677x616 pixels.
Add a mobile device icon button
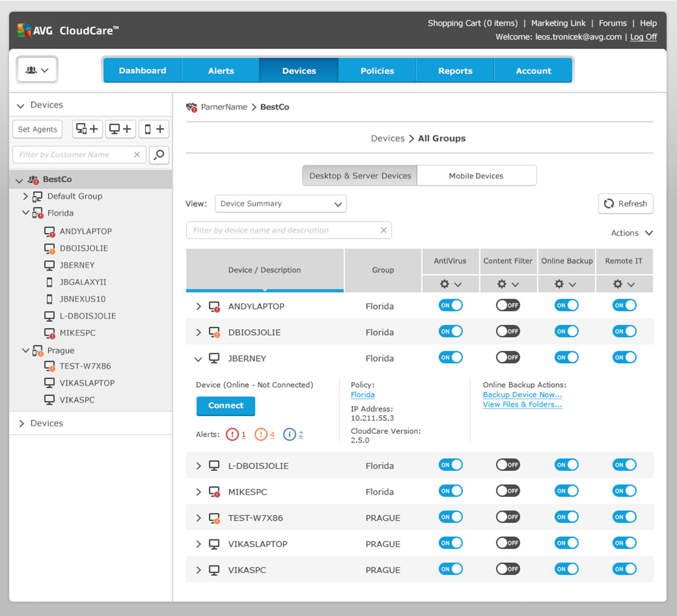154,129
